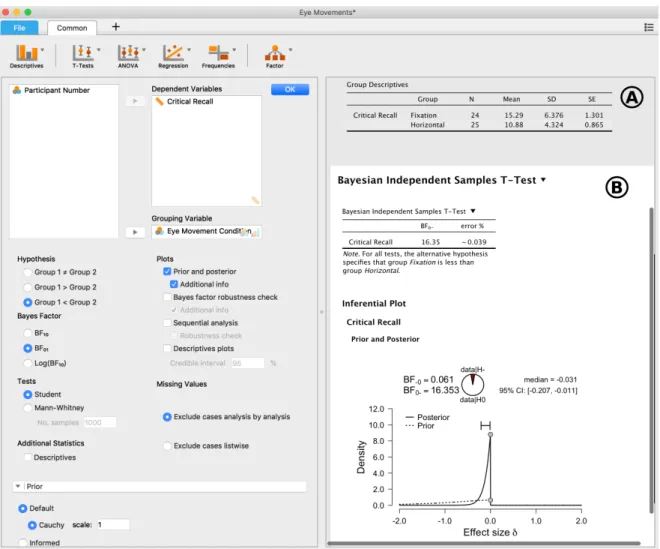Viewport: 660px width, 549px height.
Task: Select the Default prior option
Action: tap(23, 509)
